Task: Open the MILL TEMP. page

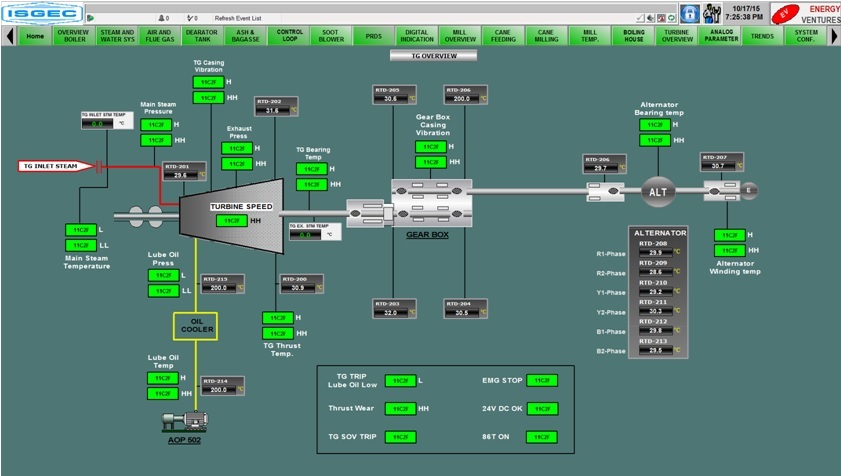Action: click(x=590, y=36)
